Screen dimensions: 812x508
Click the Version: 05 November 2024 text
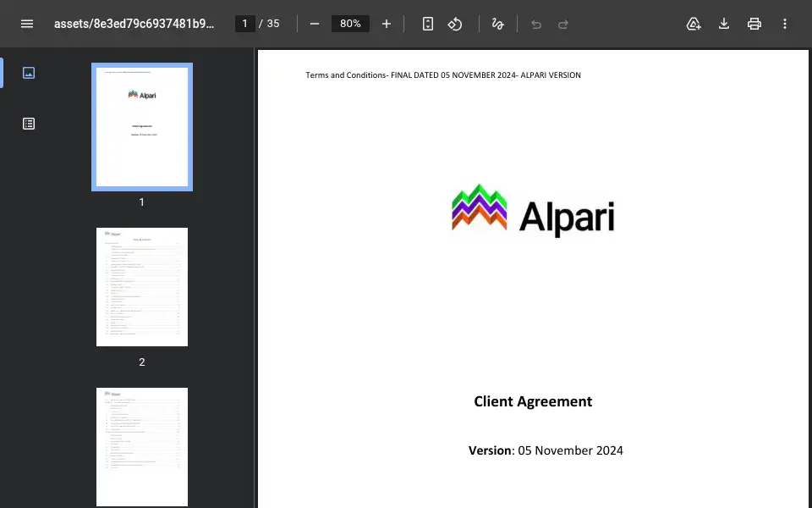(546, 450)
